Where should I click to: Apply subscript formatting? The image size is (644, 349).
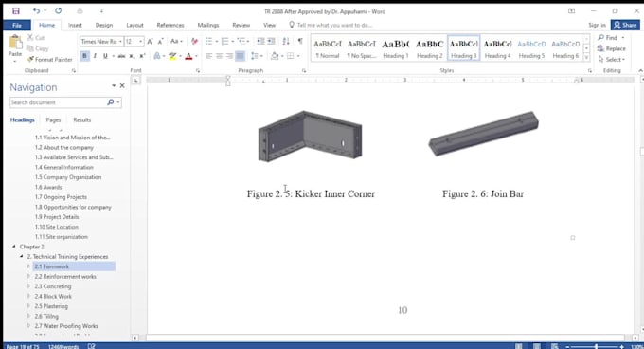[132, 56]
